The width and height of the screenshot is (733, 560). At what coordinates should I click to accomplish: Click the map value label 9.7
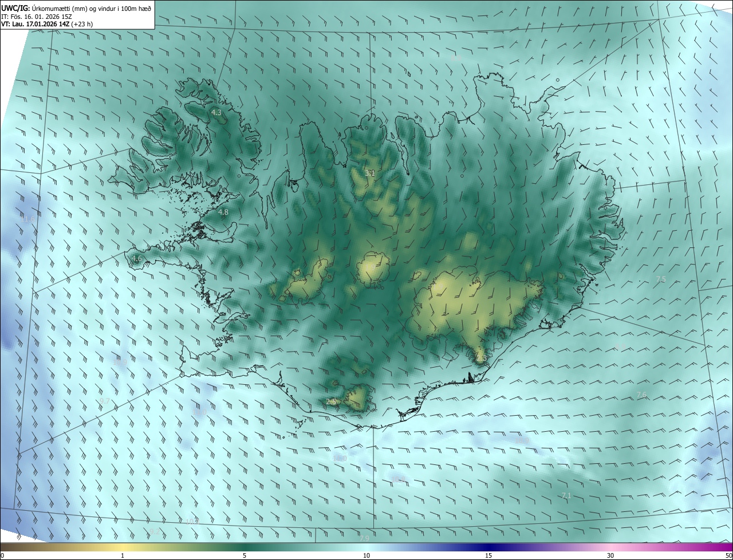coord(104,401)
